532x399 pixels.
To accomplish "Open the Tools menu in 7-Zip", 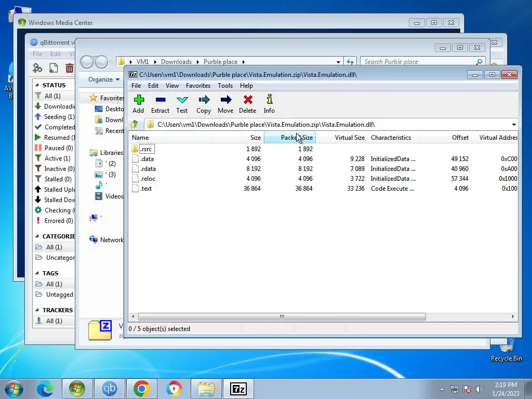I will 225,86.
